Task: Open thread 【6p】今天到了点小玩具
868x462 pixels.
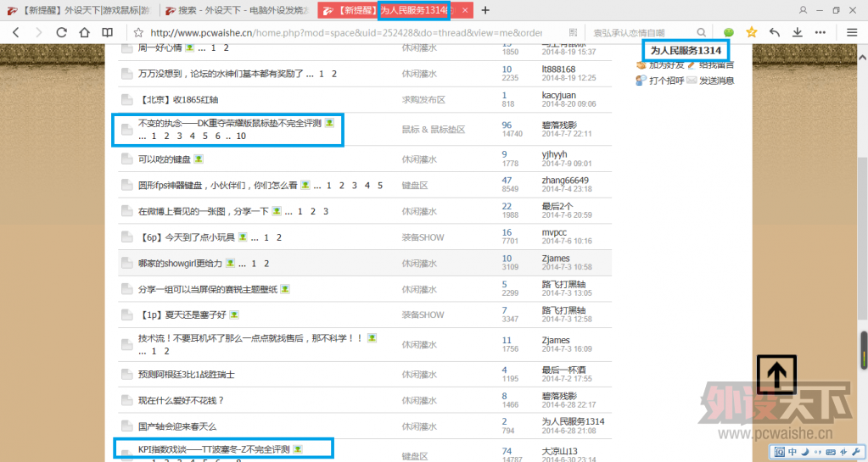Action: click(x=187, y=237)
